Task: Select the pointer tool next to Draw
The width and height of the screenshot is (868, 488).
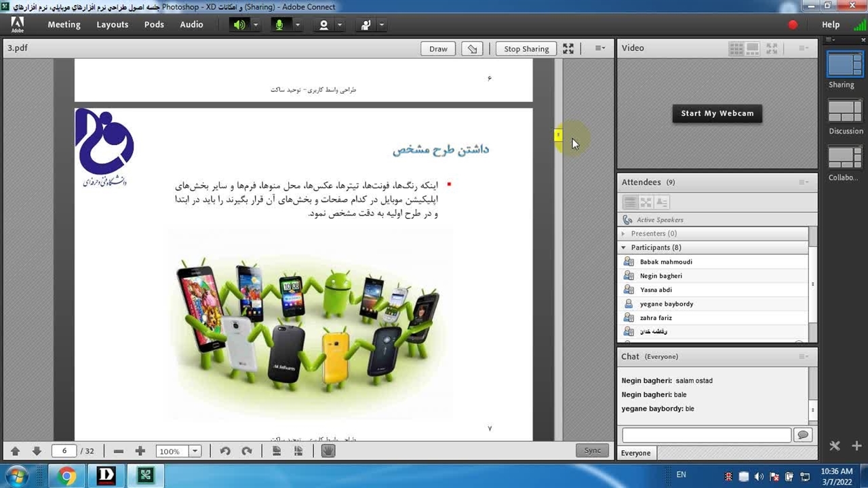Action: [472, 49]
